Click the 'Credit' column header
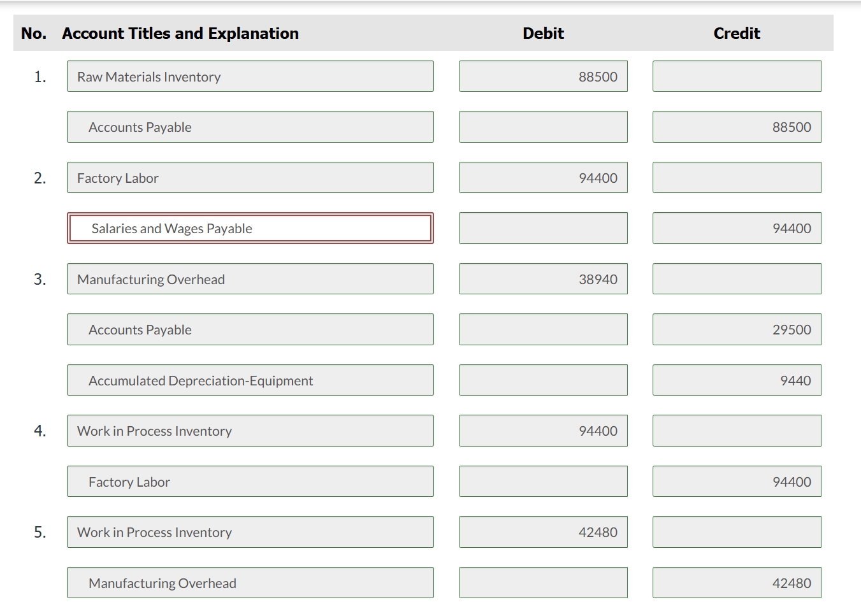Viewport: 861px width, 616px height. 737,33
